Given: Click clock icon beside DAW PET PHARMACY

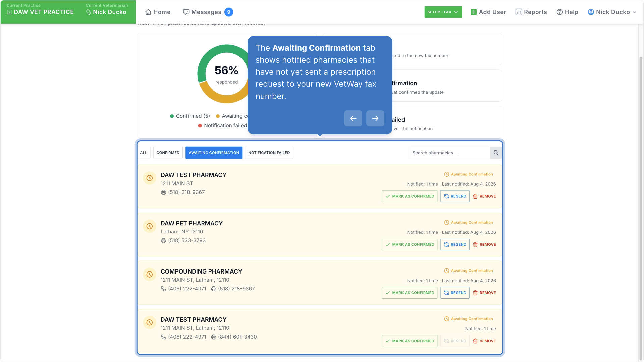Looking at the screenshot, I should coord(150,226).
